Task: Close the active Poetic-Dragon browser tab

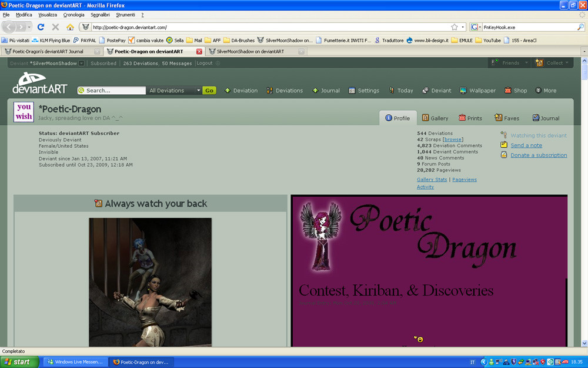Action: click(x=199, y=51)
